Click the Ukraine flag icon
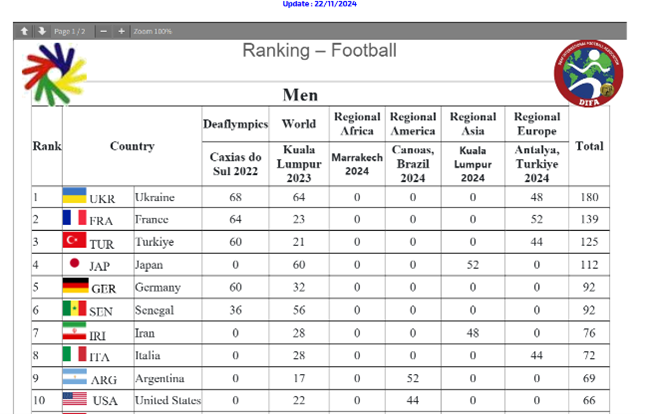This screenshot has width=645, height=414. click(75, 197)
